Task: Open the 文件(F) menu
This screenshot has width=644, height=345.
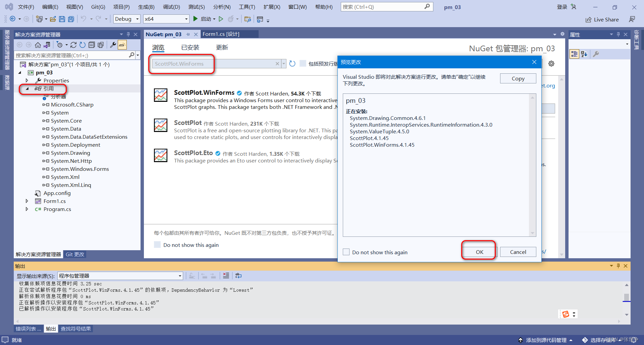Action: coord(26,7)
